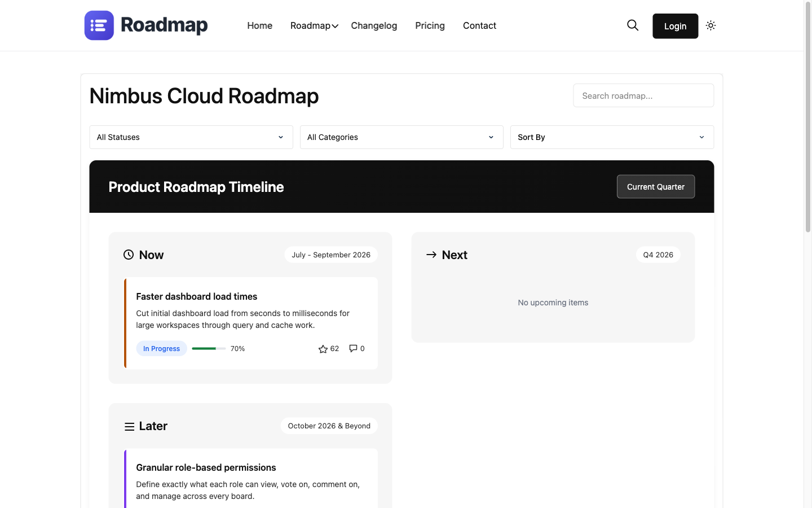812x508 pixels.
Task: Click the list icon beside Later
Action: tap(129, 426)
